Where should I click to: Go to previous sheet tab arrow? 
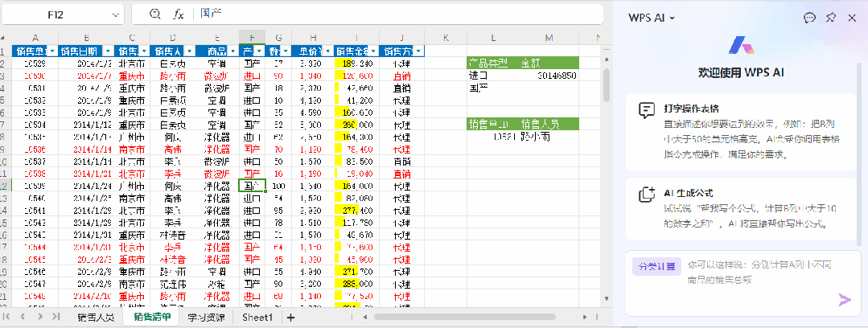[x=23, y=317]
